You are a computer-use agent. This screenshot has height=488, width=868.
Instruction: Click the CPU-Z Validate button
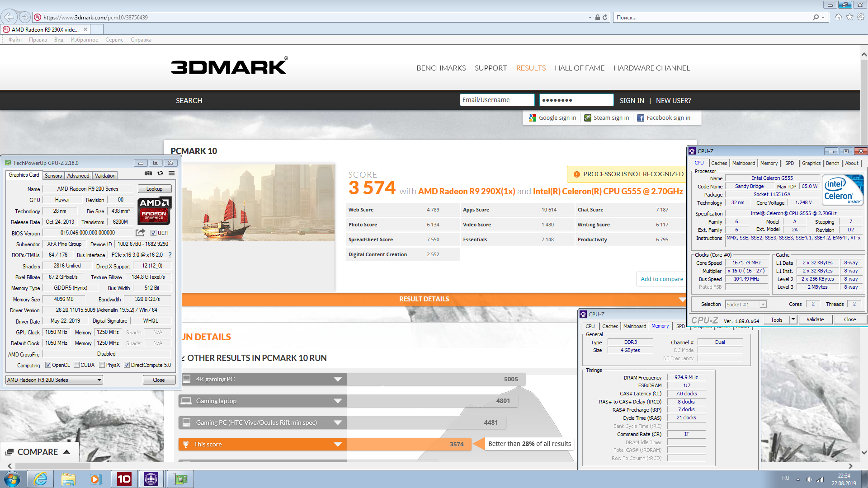[815, 319]
